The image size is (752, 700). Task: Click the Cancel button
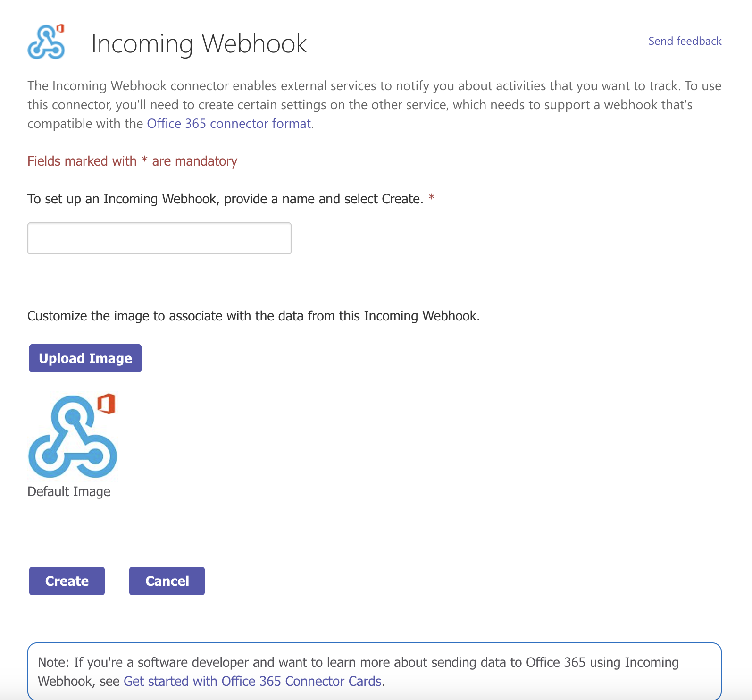coord(167,581)
